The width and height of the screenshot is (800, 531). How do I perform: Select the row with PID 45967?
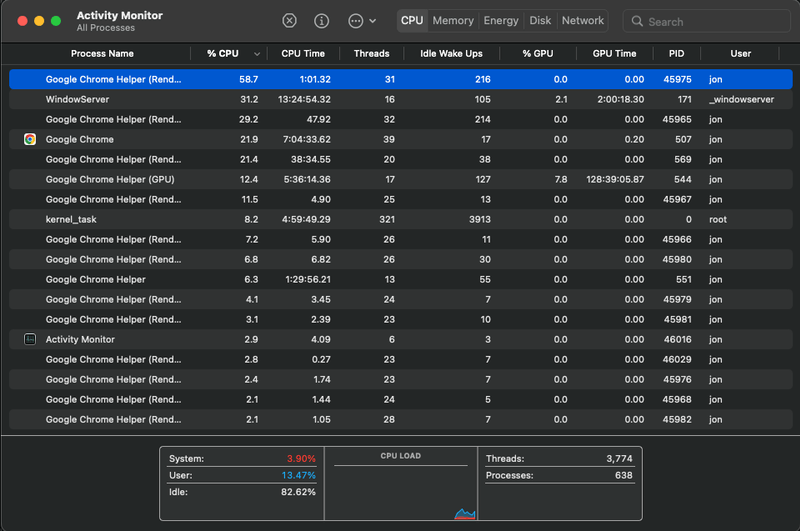pos(401,199)
